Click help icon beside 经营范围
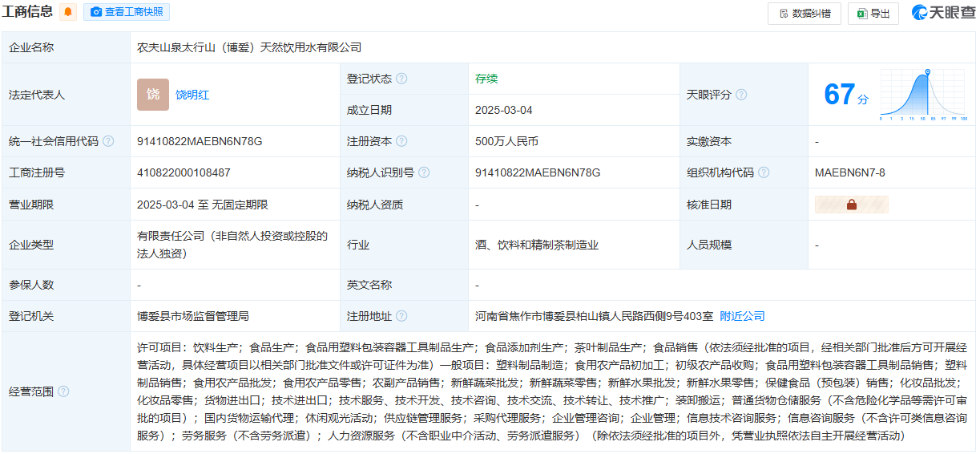The height and width of the screenshot is (454, 980). (x=63, y=391)
